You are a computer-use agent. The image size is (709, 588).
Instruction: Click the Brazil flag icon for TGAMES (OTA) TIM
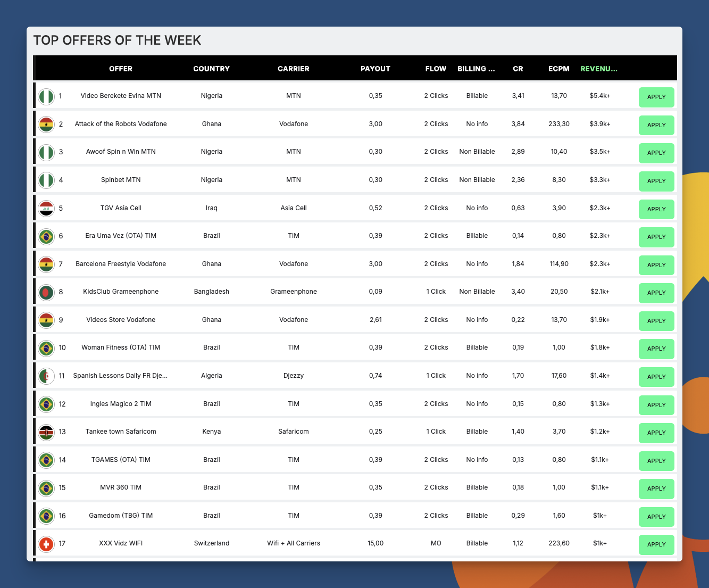coord(47,460)
